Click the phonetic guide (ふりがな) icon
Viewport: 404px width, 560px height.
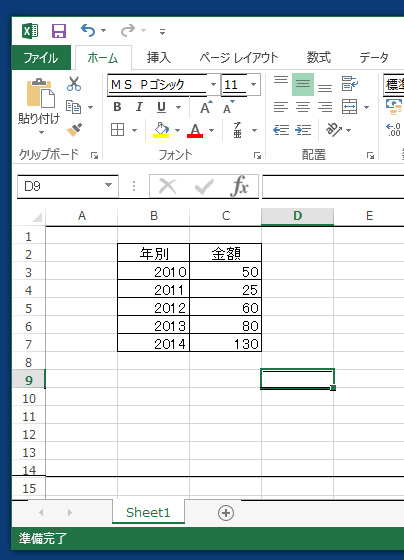coord(238,130)
